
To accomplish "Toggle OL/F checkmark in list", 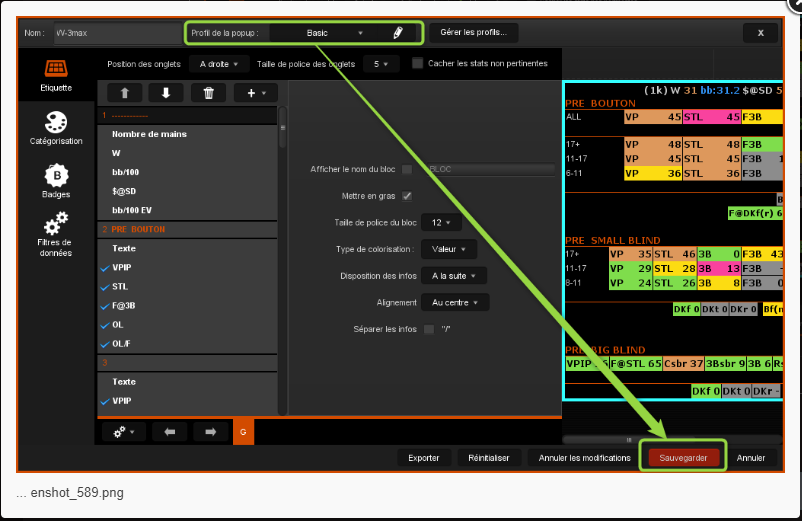I will point(105,344).
